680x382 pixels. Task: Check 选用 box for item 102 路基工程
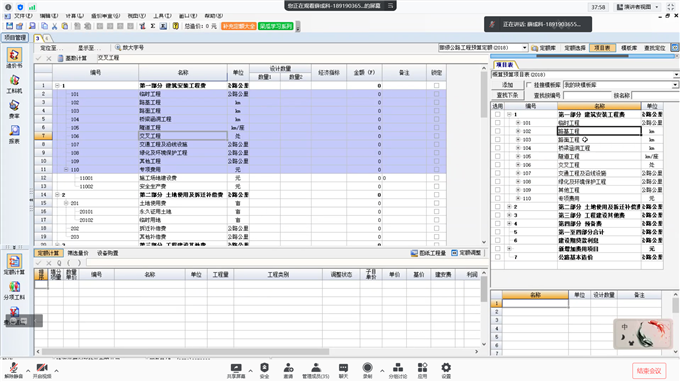click(497, 131)
